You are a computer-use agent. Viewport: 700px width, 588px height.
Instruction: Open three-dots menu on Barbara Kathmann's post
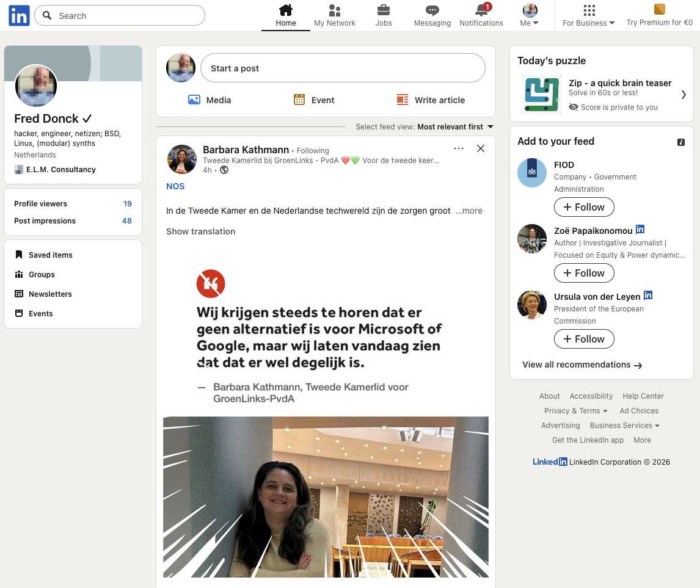pos(459,148)
